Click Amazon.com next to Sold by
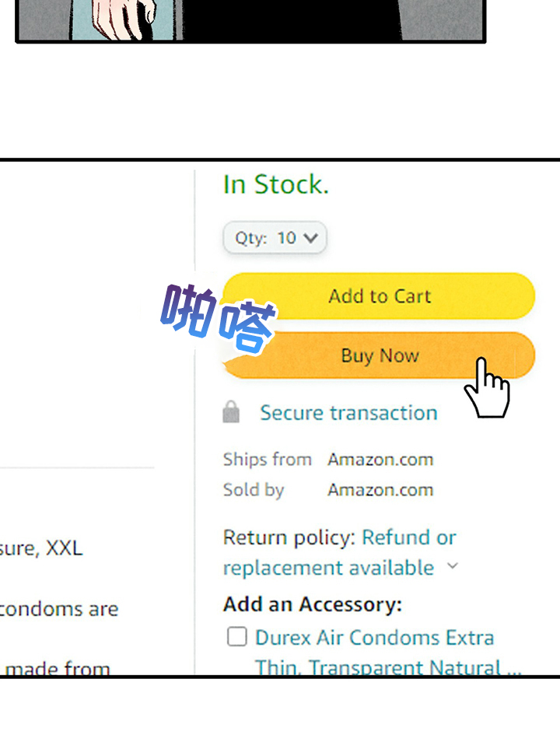Viewport: 560px width, 745px height. tap(380, 490)
